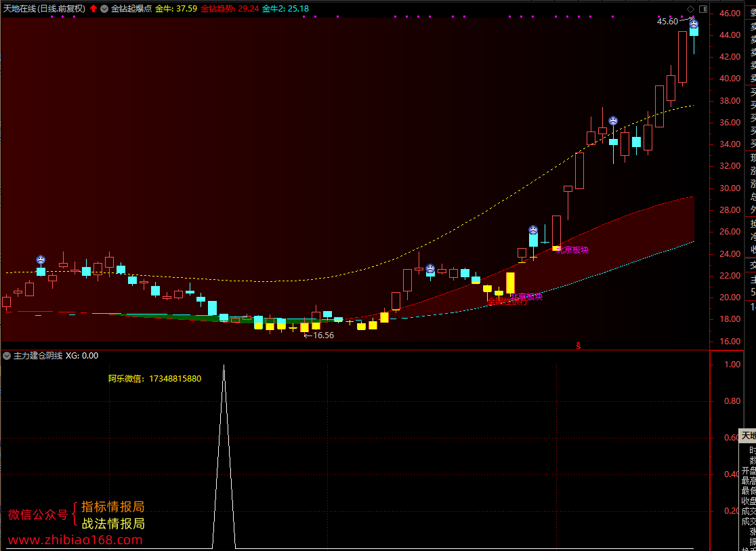Click the sad-face marker beside the 45.60 label
This screenshot has width=756, height=551.
click(693, 24)
